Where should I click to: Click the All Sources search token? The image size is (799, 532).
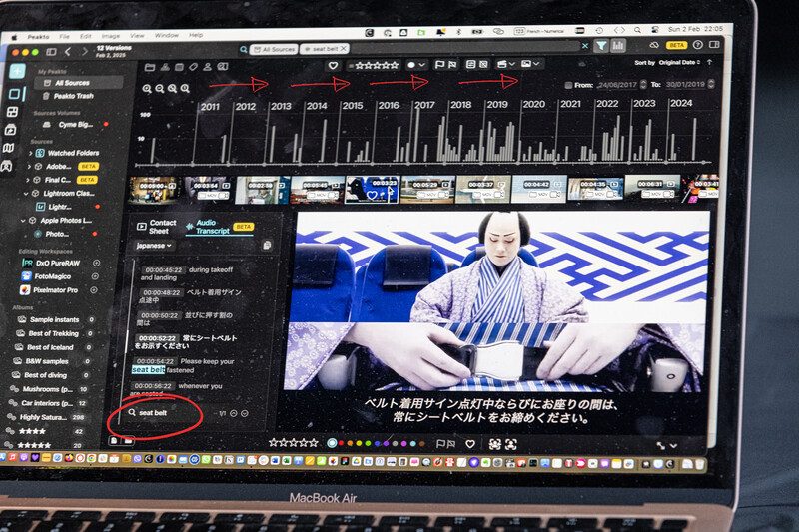click(x=274, y=49)
